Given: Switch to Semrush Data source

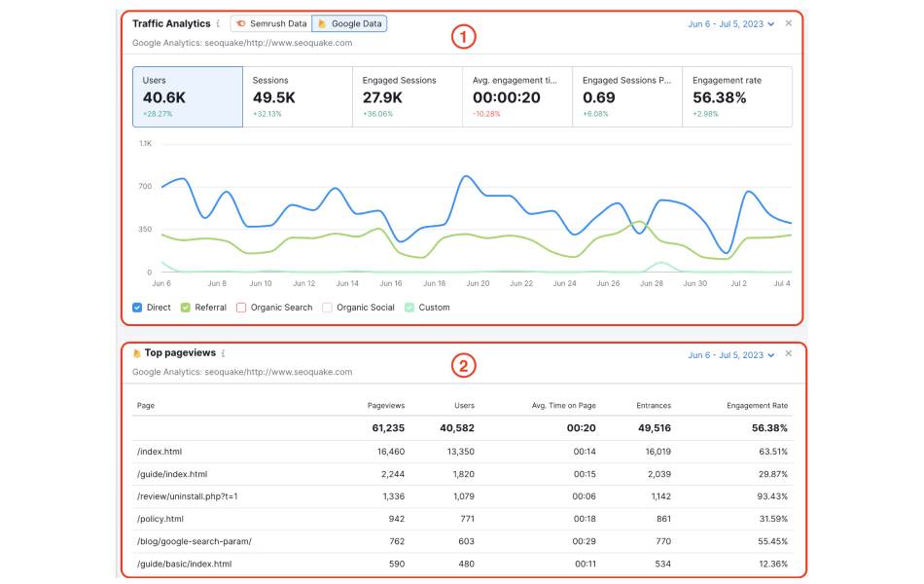Looking at the screenshot, I should 271,23.
